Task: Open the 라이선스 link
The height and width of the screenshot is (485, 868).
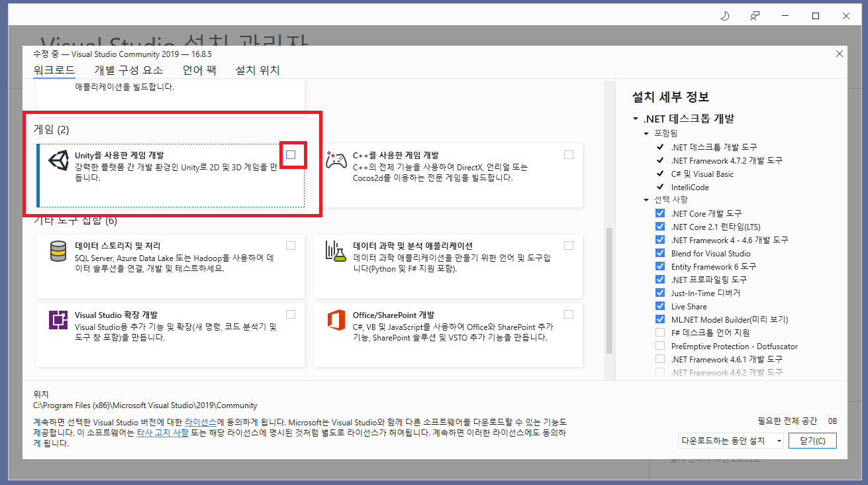Action: pos(199,422)
